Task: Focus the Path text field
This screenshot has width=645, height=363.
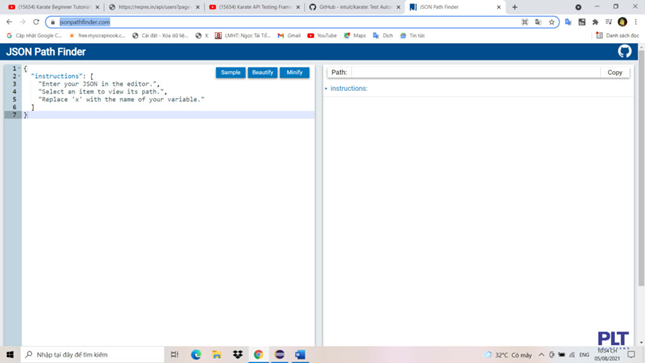Action: (x=476, y=72)
